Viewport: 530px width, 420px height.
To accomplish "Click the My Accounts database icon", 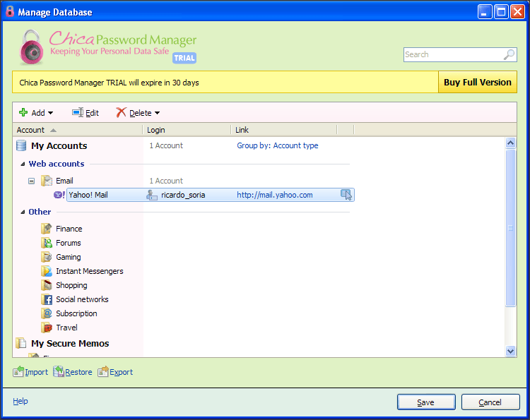I will (x=21, y=146).
